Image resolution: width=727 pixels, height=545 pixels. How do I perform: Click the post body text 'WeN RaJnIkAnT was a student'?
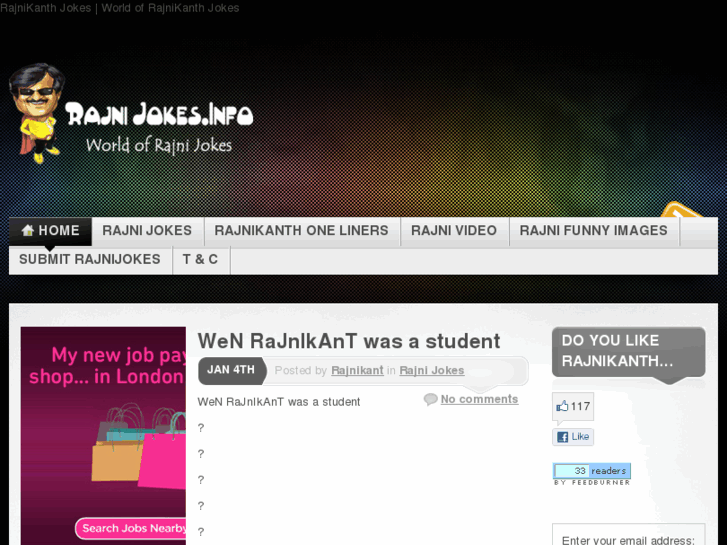[x=279, y=402]
